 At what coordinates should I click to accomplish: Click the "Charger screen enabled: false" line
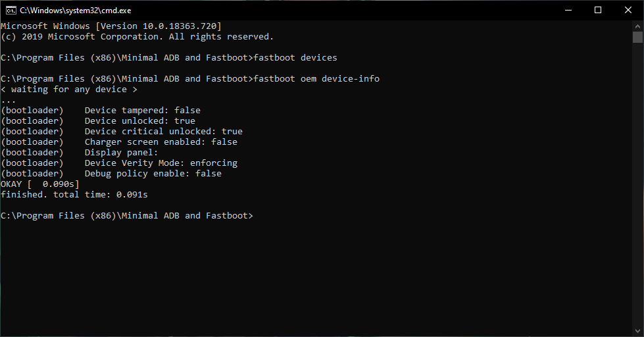click(161, 142)
